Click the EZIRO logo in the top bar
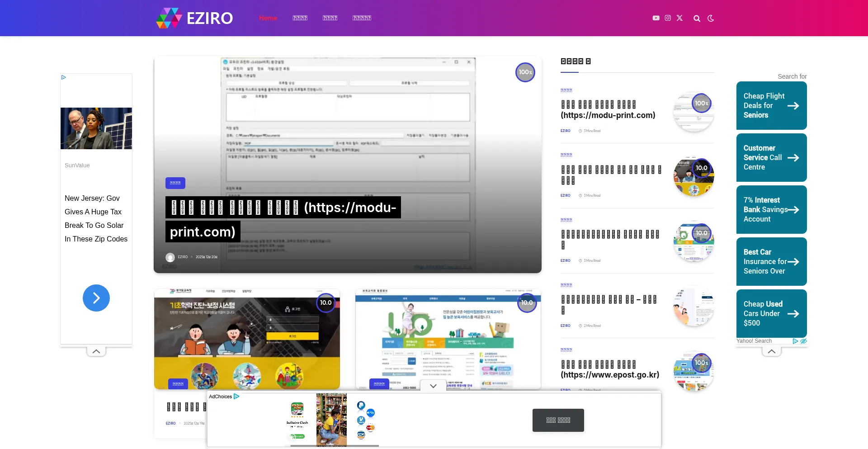Screen dimensions: 868x449 click(x=194, y=18)
